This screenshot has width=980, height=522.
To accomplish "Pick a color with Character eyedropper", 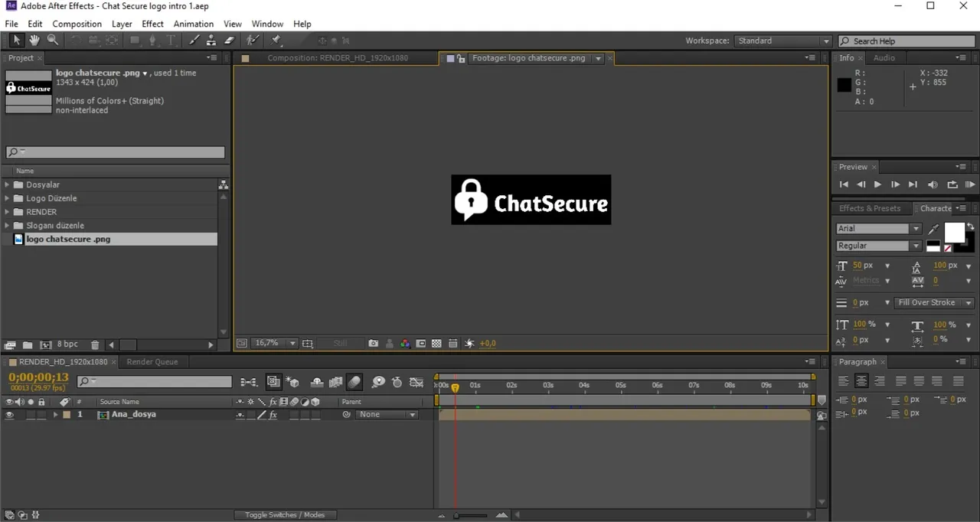I will tap(933, 229).
